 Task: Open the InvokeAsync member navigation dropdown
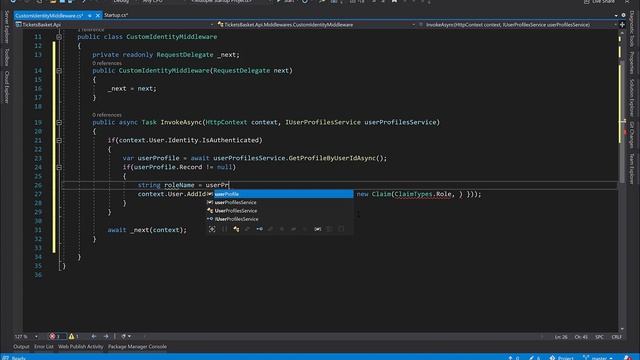518,24
